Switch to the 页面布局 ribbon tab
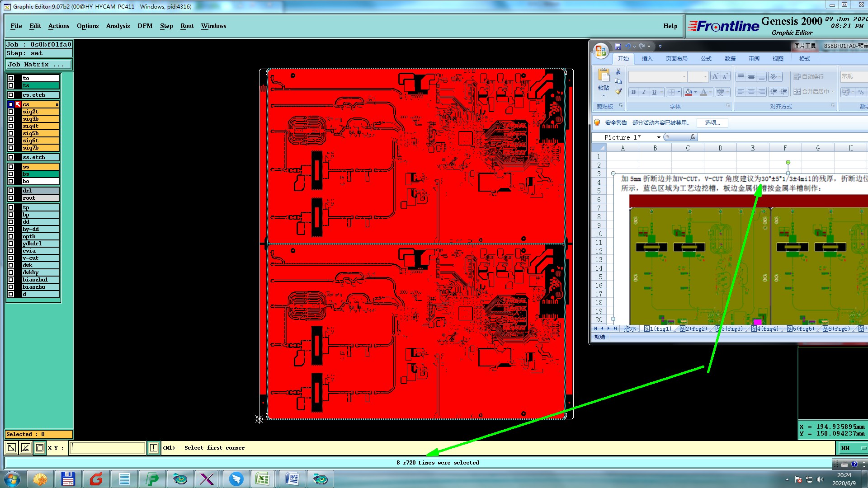Image resolution: width=868 pixels, height=488 pixels. pos(676,59)
